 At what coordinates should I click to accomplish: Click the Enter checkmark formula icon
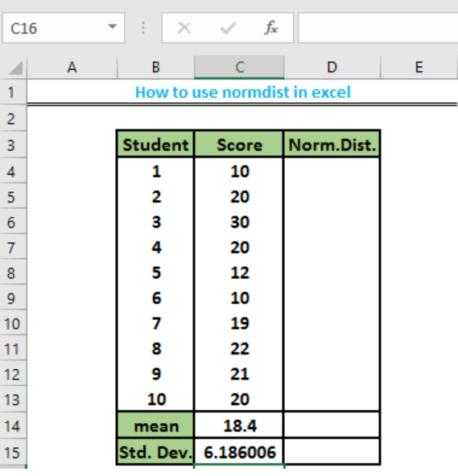(x=228, y=28)
